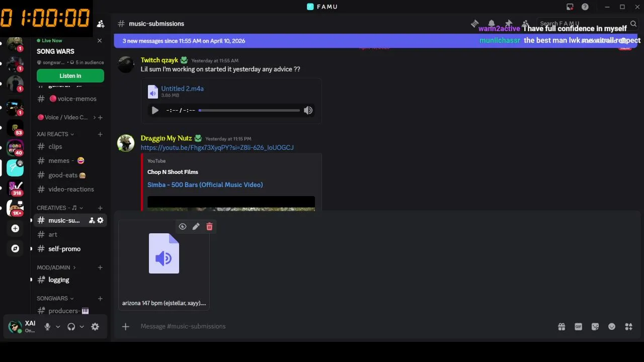The image size is (644, 362).
Task: Create channel in Voice / Video category
Action: click(100, 117)
